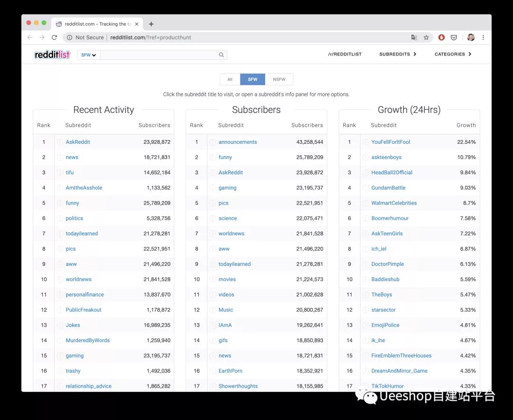This screenshot has width=513, height=420.
Task: Open info panel icon for IAmA
Action: point(213,325)
